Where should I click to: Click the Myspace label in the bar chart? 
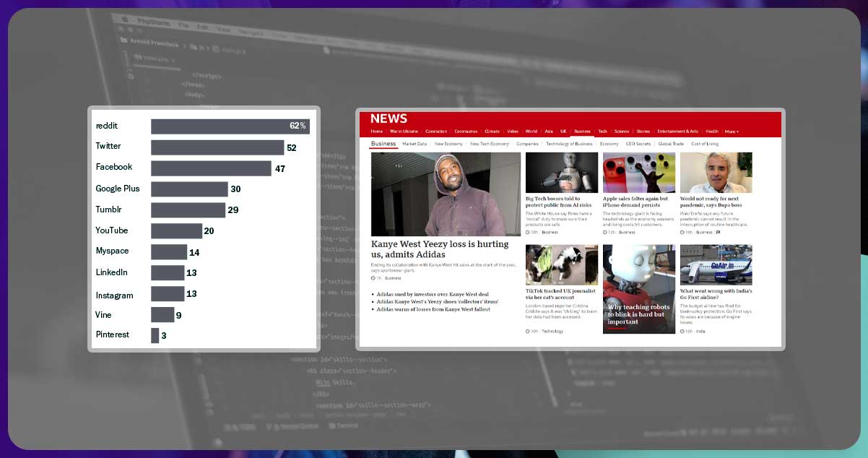click(113, 251)
